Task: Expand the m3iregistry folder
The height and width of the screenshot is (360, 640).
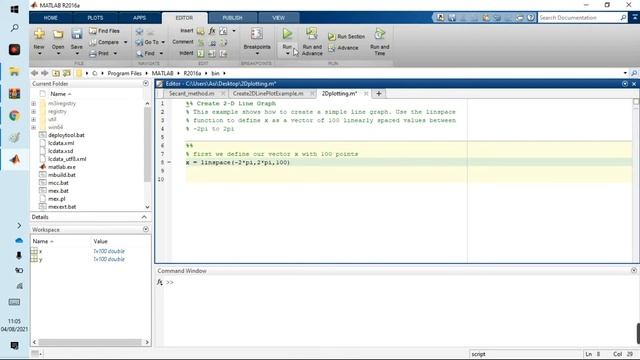Action: (33, 104)
